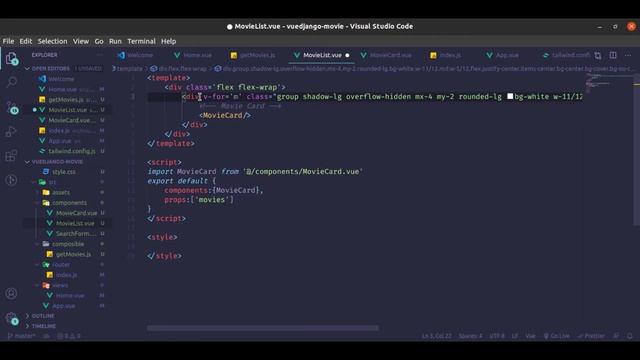The width and height of the screenshot is (640, 360).
Task: Click the editor horizontal scrollbar
Action: 263,328
